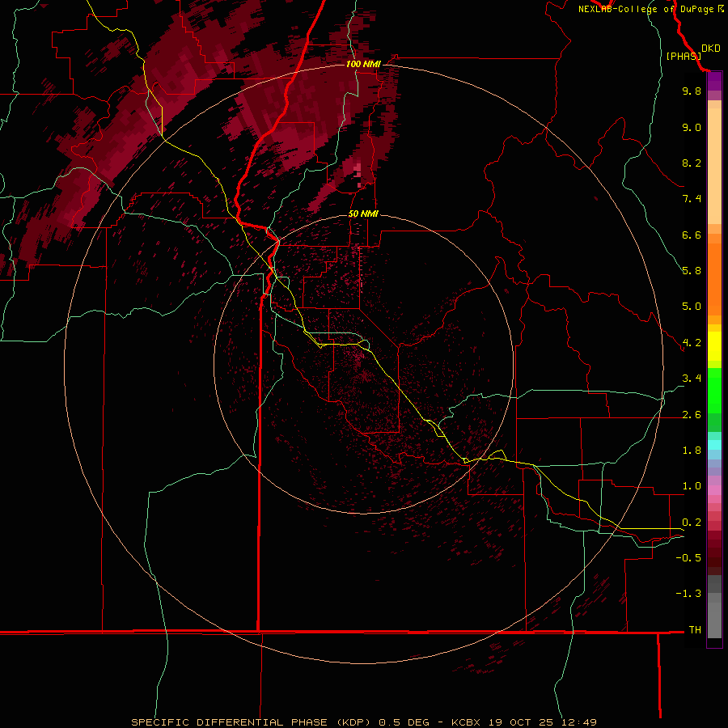
Task: Click the 0.2 scale label
Action: (x=692, y=523)
